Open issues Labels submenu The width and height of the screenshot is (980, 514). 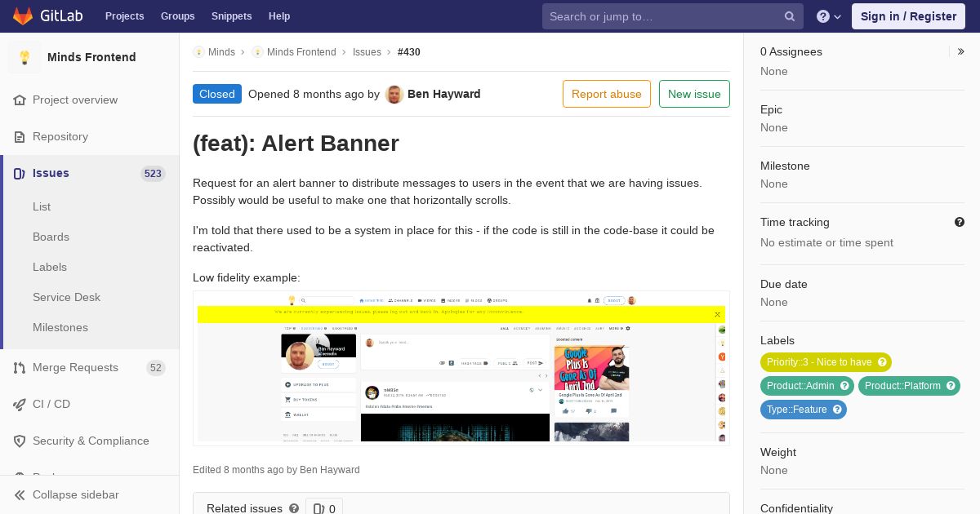[x=50, y=268]
